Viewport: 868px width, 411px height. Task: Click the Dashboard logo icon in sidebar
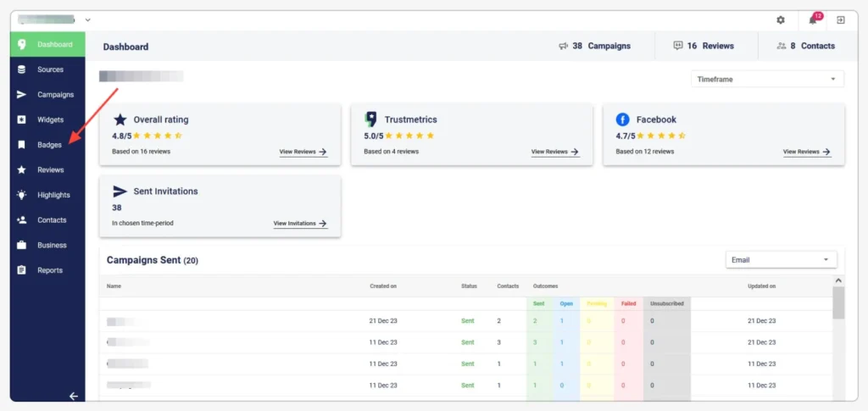coord(21,44)
